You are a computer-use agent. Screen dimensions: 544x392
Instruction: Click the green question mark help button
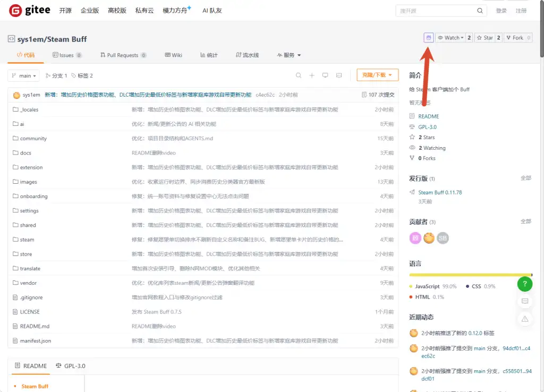525,284
